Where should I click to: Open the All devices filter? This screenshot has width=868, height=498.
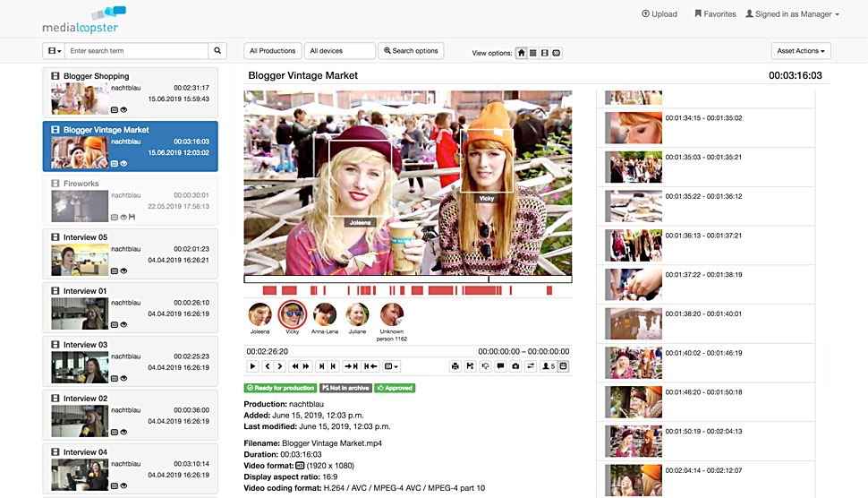pos(339,51)
